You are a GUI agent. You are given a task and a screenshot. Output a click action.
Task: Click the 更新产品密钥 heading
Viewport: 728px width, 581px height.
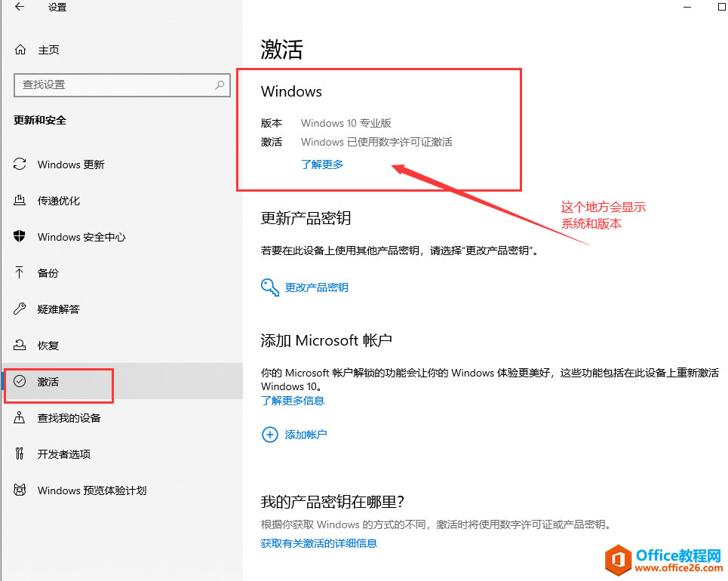click(x=306, y=218)
